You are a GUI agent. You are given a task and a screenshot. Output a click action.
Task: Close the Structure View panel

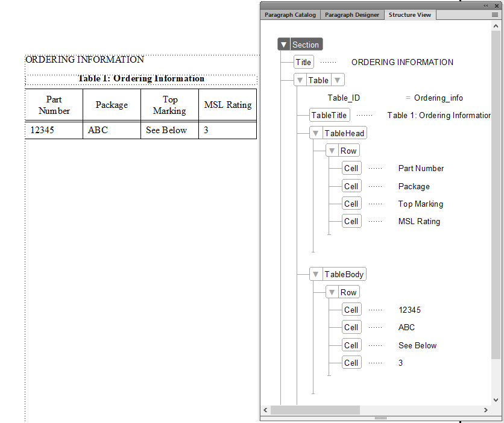(x=497, y=6)
